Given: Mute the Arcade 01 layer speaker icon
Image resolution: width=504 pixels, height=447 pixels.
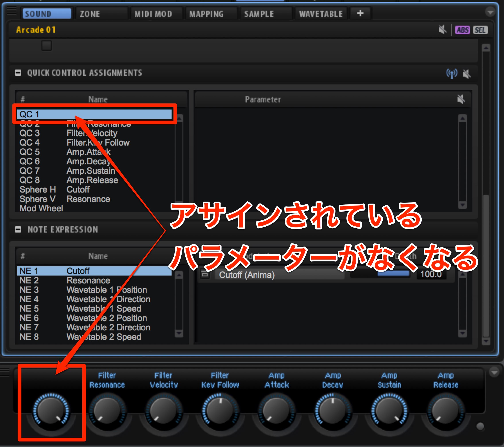Looking at the screenshot, I should click(443, 30).
